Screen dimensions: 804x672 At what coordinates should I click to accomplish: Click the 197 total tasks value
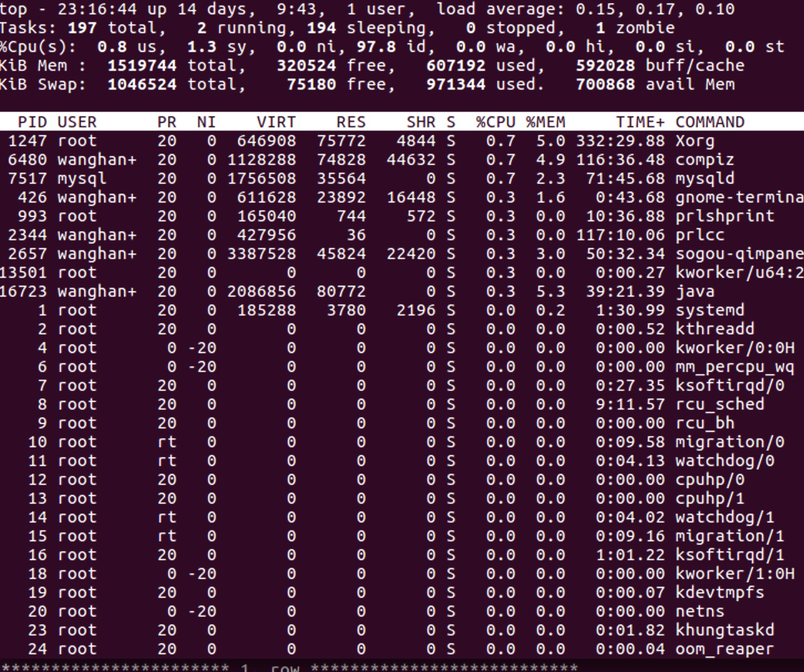pos(82,28)
